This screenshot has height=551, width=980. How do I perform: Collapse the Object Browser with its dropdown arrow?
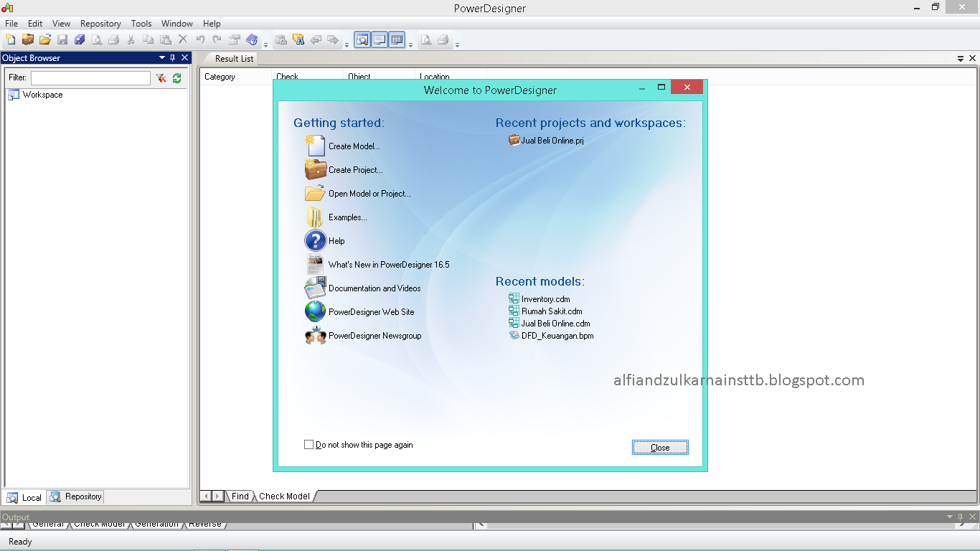coord(161,57)
